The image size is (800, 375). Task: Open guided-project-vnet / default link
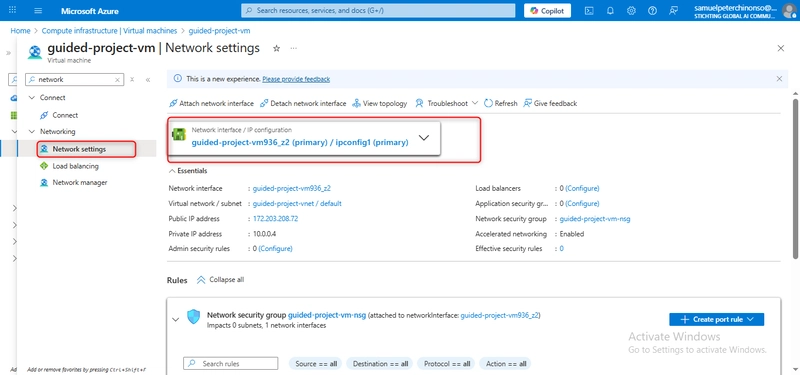tap(297, 204)
